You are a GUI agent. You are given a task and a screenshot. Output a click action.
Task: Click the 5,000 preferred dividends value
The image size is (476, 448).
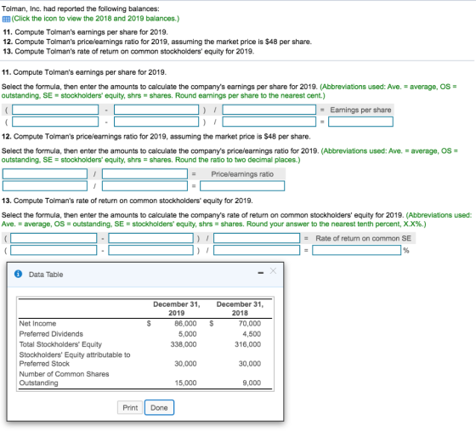click(x=187, y=334)
